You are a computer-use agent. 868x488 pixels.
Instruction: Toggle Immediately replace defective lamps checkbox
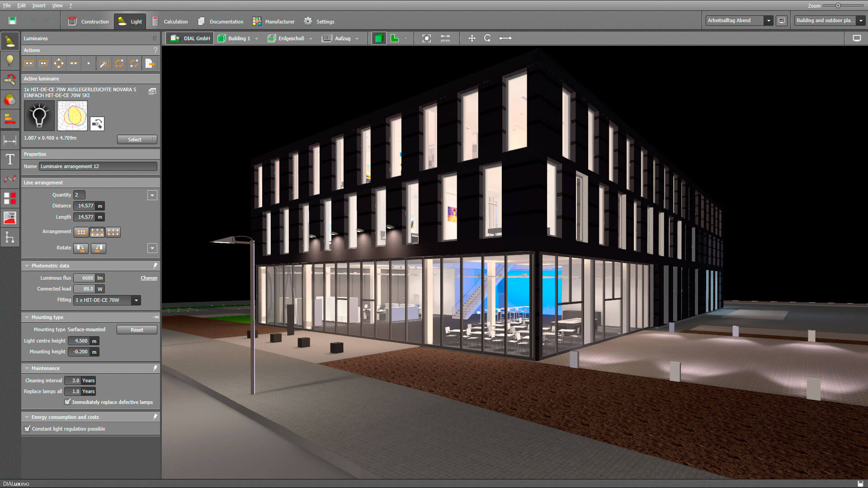(67, 402)
